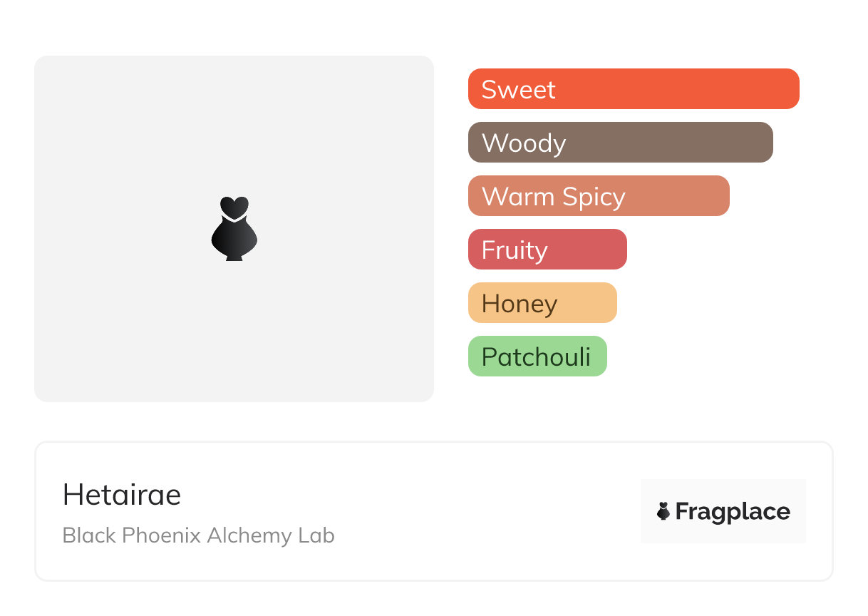Click the word 'Warm' in the accord bar
Image resolution: width=868 pixels, height=616 pixels.
515,197
